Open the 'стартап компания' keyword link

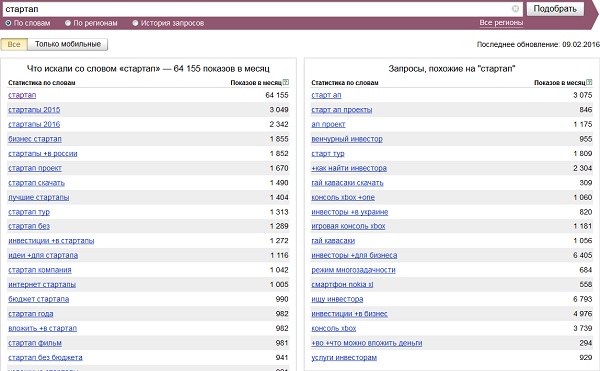(40, 270)
